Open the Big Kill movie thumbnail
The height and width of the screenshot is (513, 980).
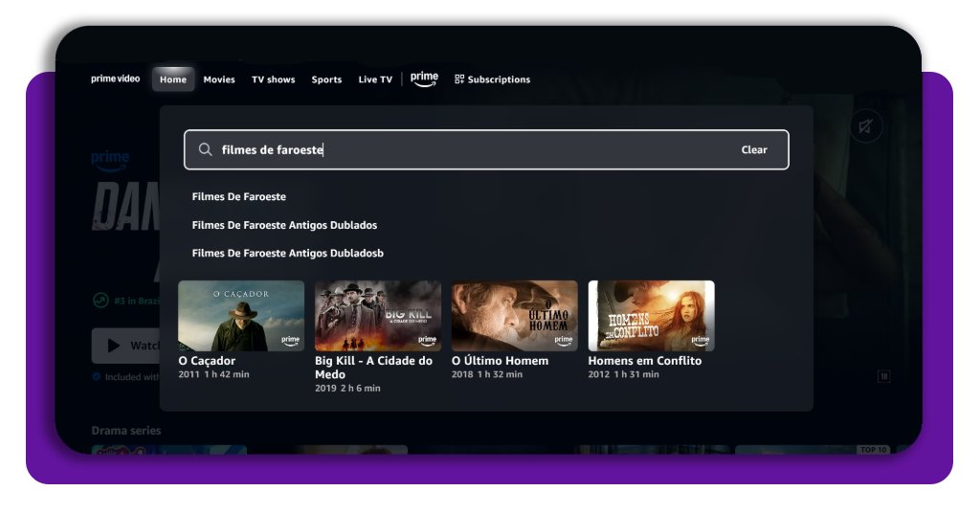378,316
